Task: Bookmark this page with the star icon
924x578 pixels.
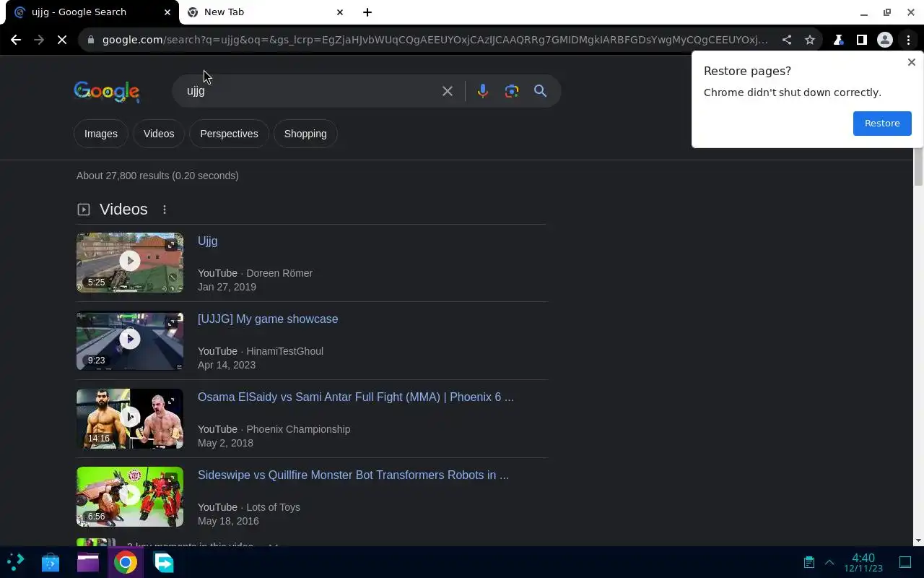Action: point(810,40)
